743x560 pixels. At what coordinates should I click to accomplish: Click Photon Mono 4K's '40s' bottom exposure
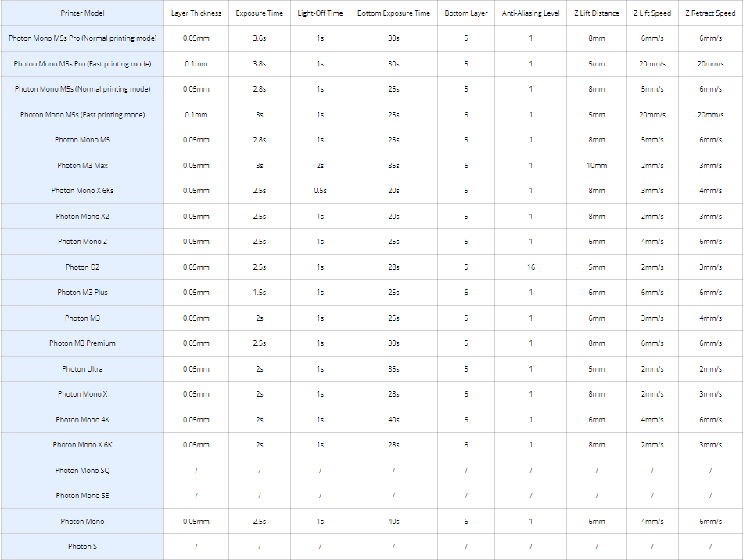click(393, 419)
